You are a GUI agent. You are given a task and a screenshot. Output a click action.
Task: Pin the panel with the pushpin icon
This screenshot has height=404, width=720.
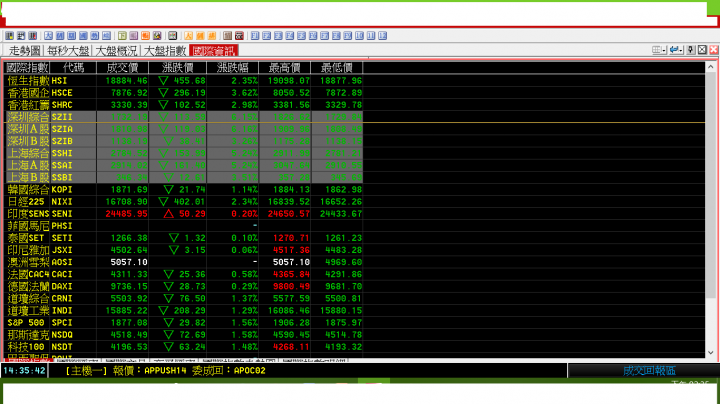coord(691,50)
